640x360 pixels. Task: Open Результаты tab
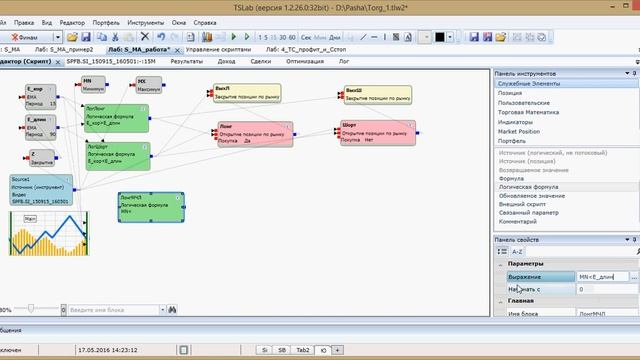point(187,61)
